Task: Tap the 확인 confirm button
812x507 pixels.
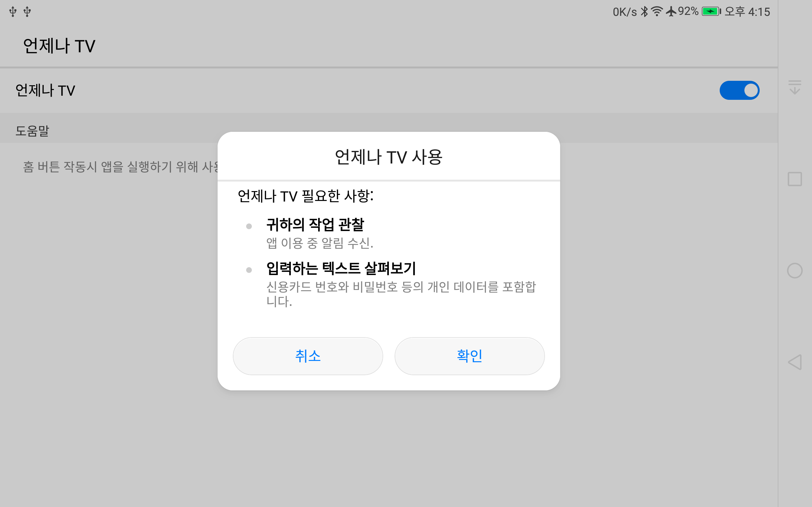Action: coord(469,356)
